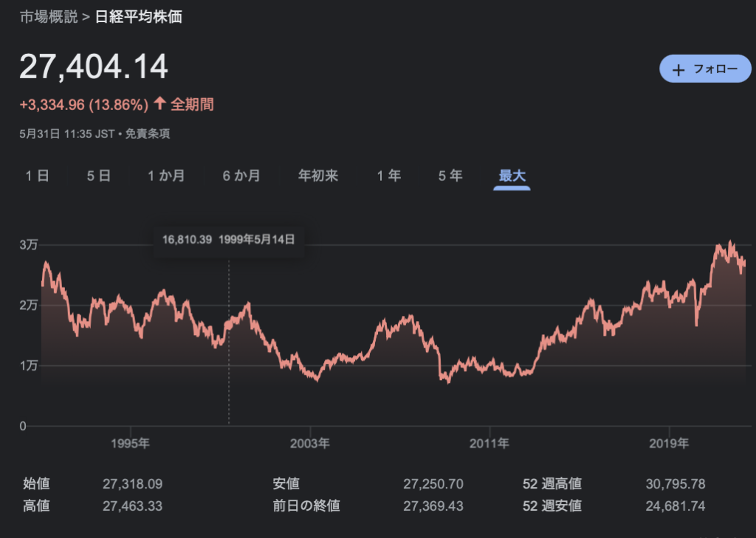This screenshot has height=538, width=756.
Task: Click the 全期間 period label
Action: [193, 104]
